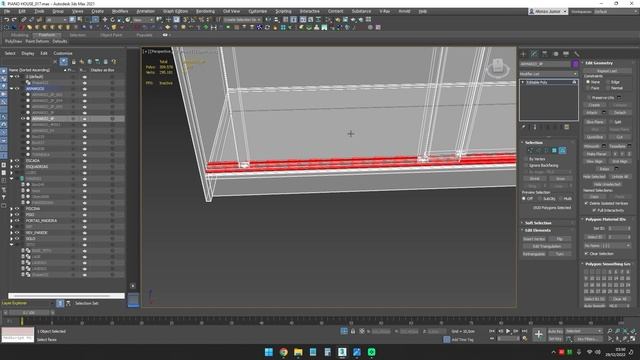The image size is (640, 360).
Task: Open the Utilities tab in Command Panel
Action: coord(576,54)
